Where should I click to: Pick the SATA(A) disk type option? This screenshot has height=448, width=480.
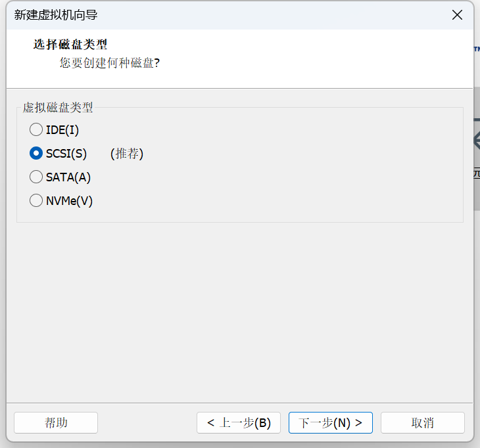36,177
